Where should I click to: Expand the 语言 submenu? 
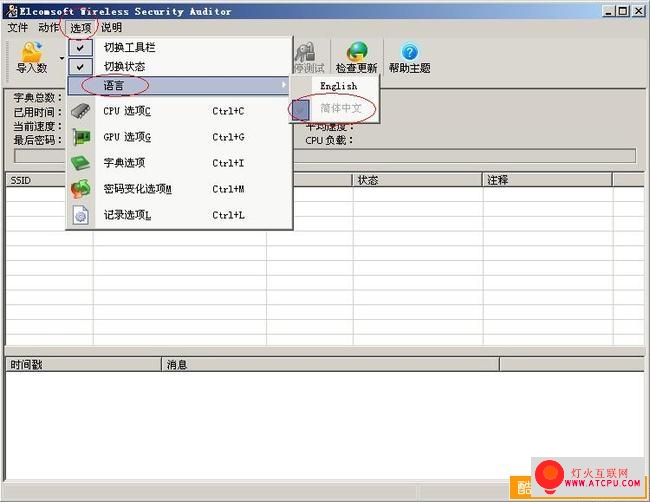click(x=179, y=85)
